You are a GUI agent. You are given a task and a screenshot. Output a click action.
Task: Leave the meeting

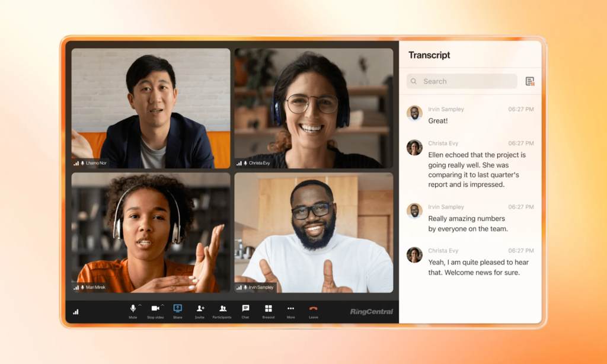(314, 308)
